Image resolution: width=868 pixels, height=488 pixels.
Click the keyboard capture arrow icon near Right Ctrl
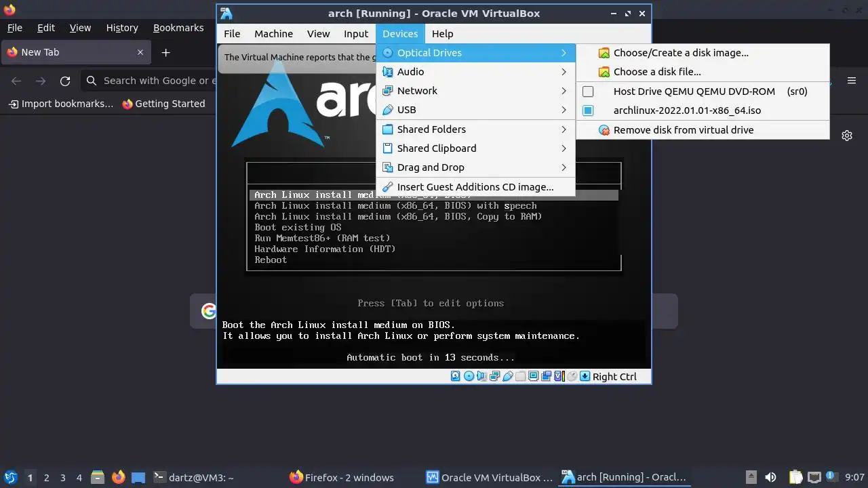pyautogui.click(x=585, y=376)
